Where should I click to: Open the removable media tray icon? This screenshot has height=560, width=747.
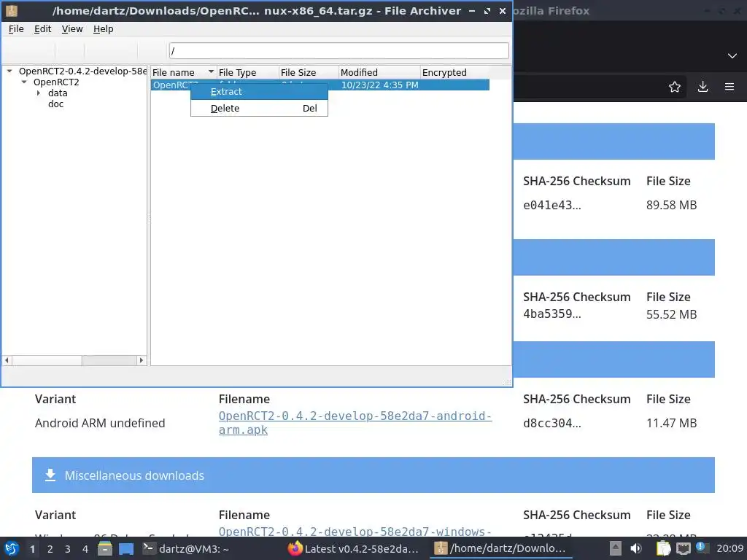coord(616,548)
